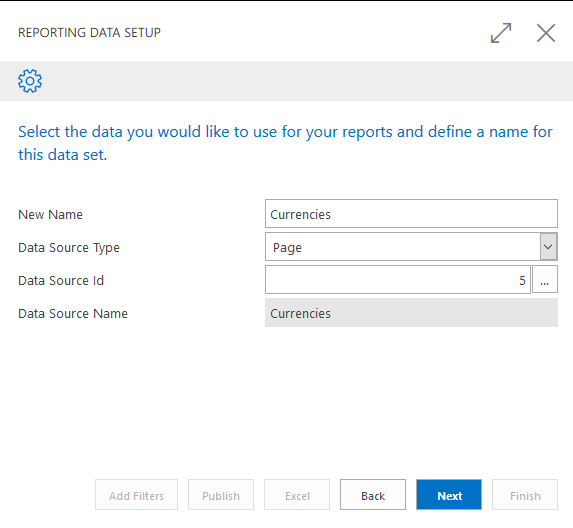
Task: Go to the Next wizard step
Action: click(x=449, y=495)
